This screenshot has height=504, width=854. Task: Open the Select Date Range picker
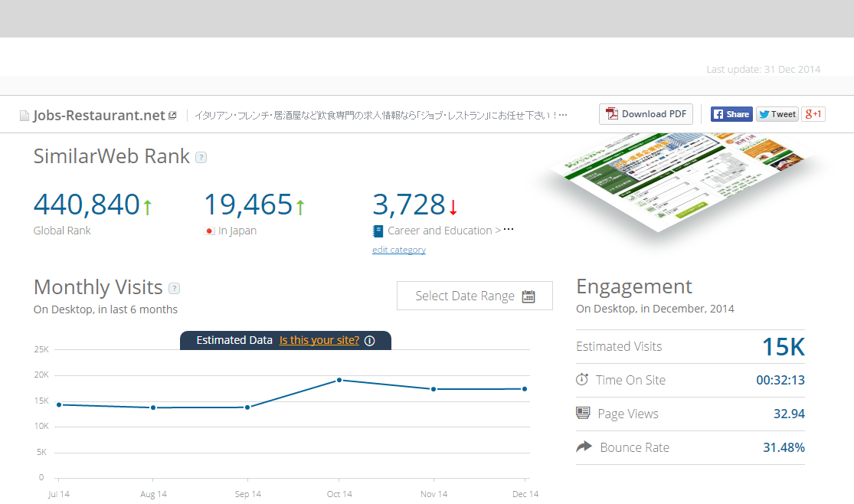[474, 296]
